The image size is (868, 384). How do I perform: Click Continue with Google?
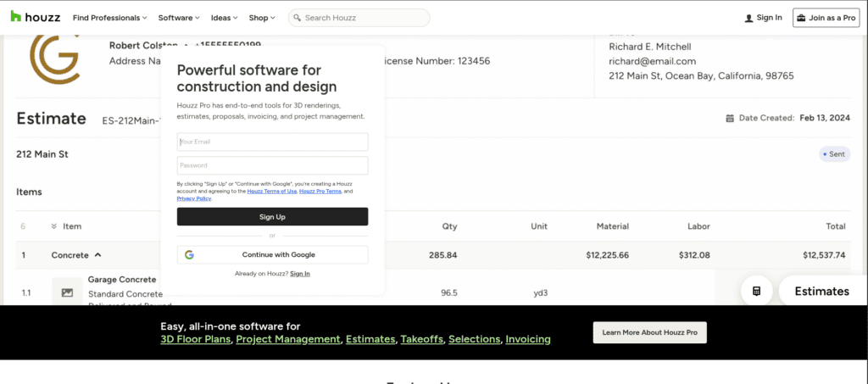tap(272, 254)
